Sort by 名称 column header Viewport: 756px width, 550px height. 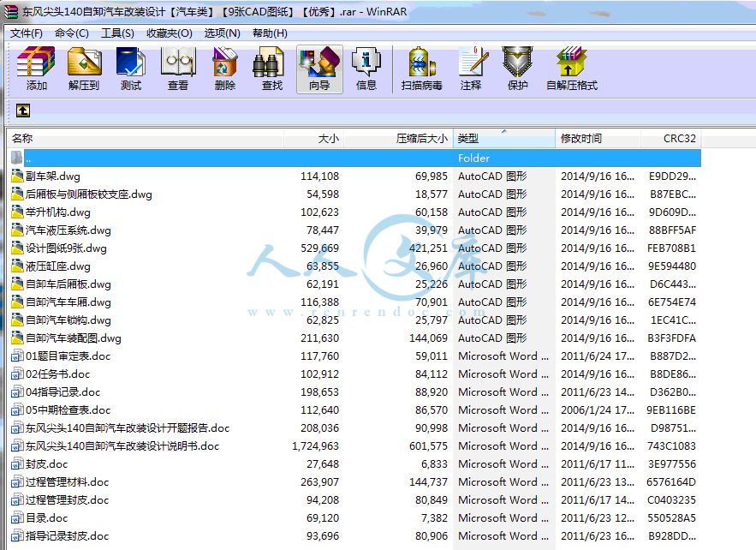[x=146, y=139]
